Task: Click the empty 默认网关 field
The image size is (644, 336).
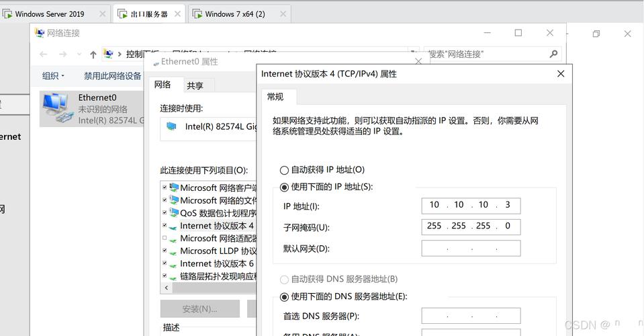Action: coord(471,248)
